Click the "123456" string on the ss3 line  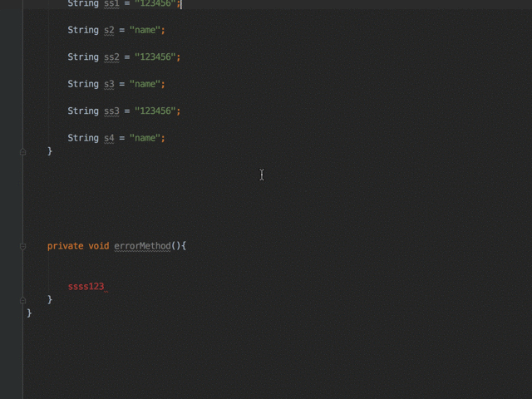(155, 111)
